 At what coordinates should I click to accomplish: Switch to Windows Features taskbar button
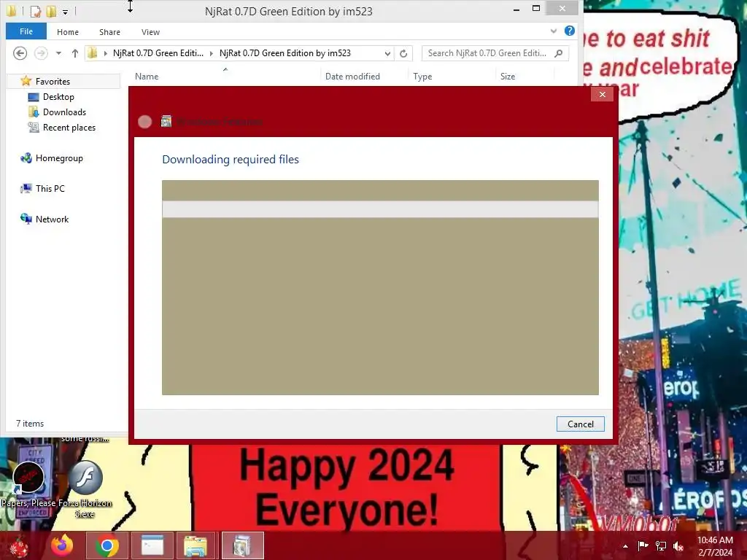pos(242,545)
